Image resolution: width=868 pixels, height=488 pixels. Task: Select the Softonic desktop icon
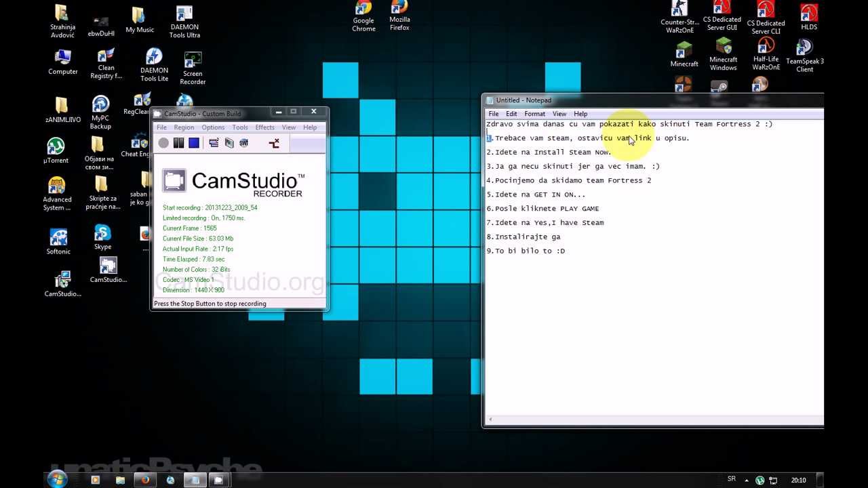pos(58,241)
